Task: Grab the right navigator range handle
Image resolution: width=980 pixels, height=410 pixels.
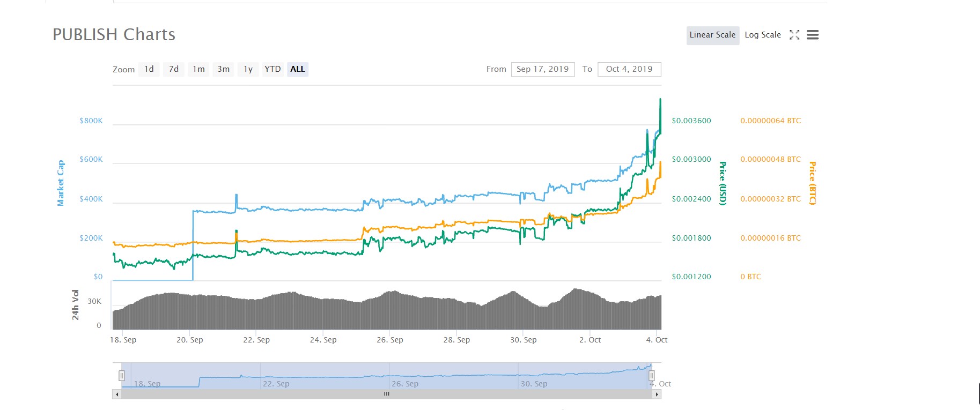Action: tap(651, 376)
